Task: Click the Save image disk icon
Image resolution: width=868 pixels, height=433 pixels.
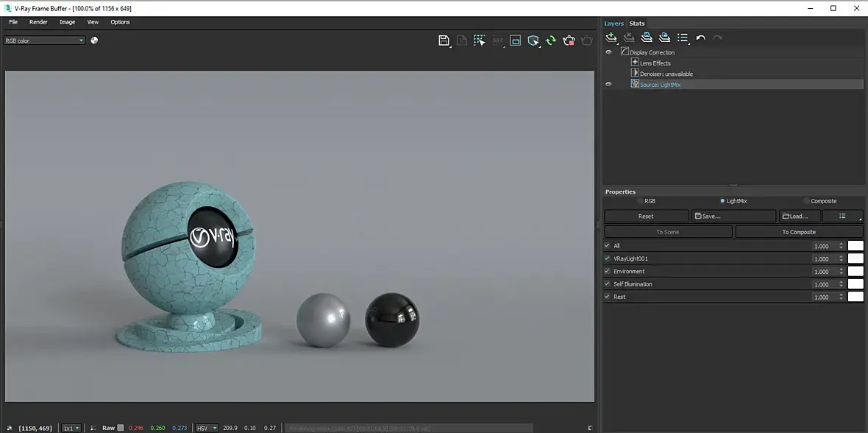Action: (x=444, y=41)
